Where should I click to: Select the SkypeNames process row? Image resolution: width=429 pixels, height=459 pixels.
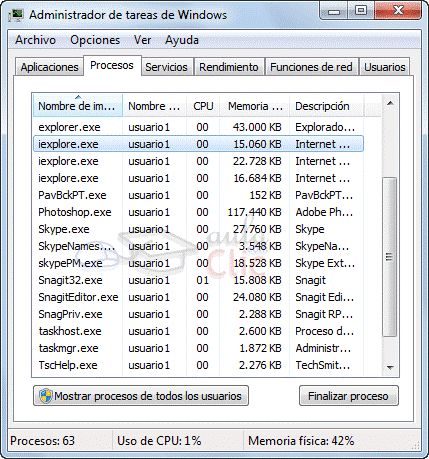tap(198, 246)
